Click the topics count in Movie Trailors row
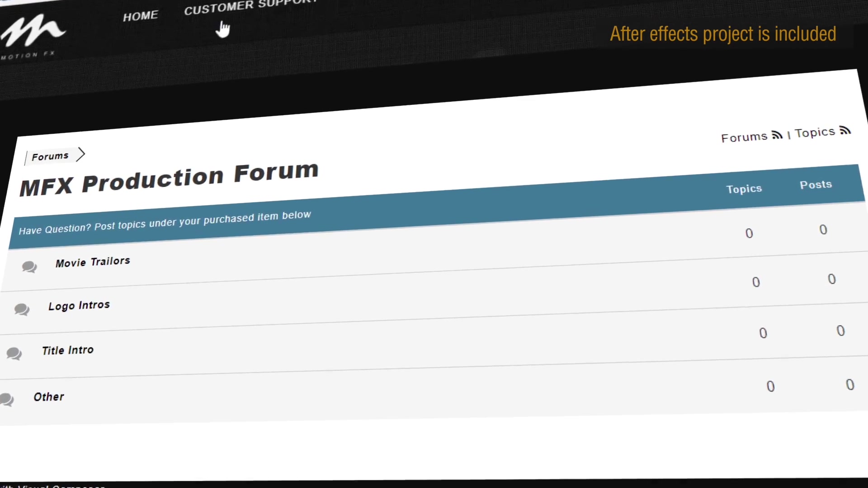 coord(749,233)
